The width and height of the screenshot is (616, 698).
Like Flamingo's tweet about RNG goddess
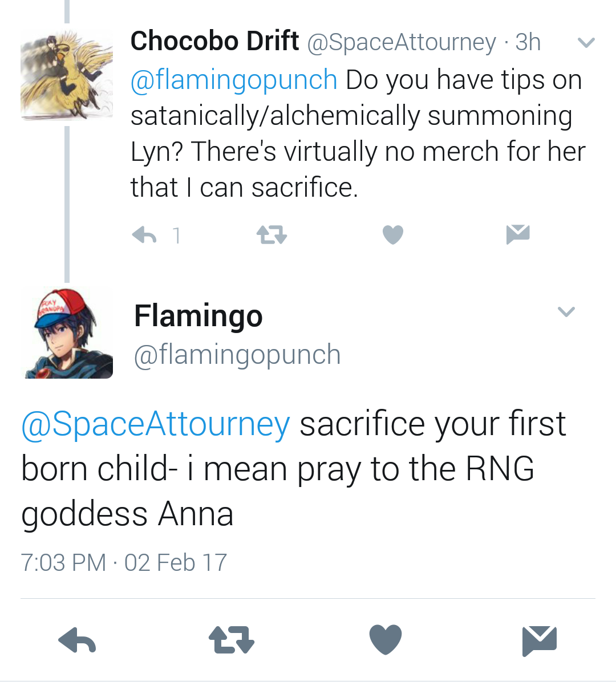click(x=386, y=639)
